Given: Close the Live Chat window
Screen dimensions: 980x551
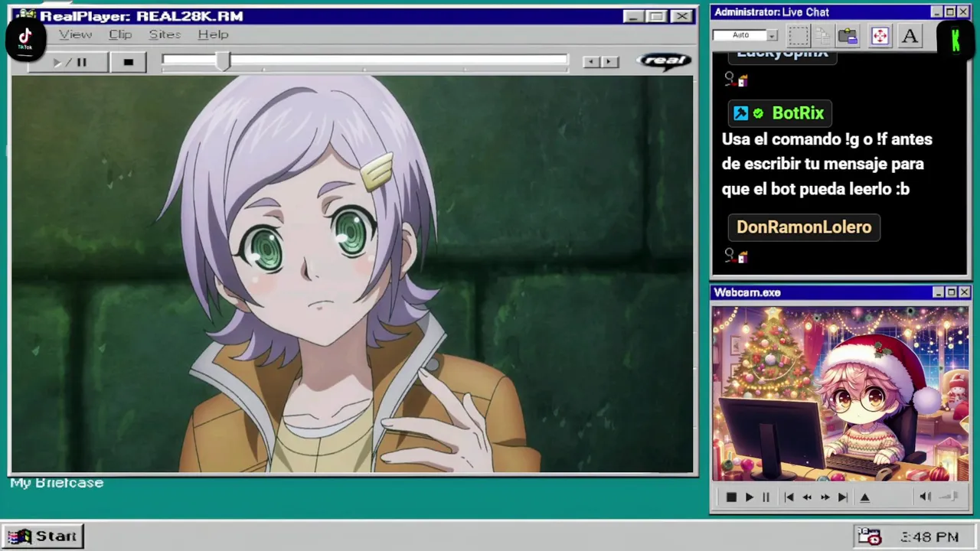Looking at the screenshot, I should click(963, 12).
